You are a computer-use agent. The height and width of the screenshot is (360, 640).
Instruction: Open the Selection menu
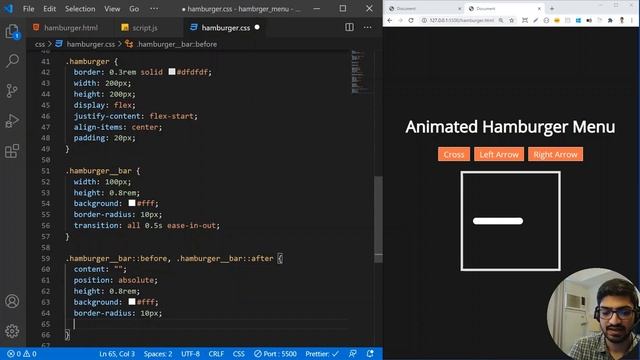point(80,9)
